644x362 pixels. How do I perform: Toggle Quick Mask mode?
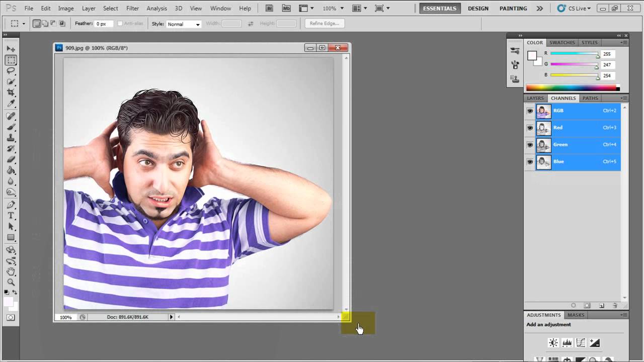coord(11,317)
